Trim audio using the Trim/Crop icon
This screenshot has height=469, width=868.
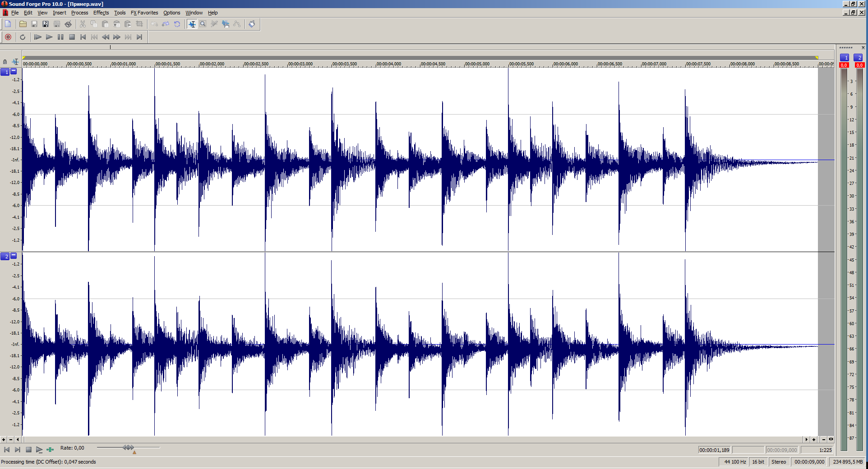[x=139, y=24]
